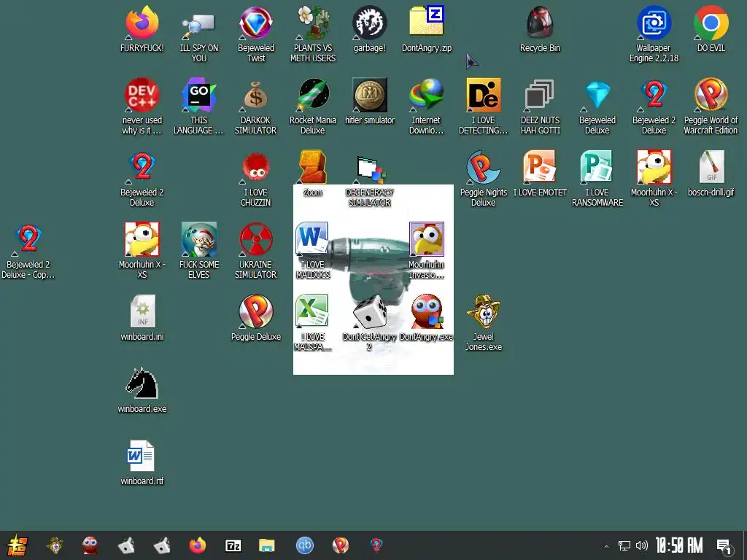Open Bejeweled 2 from the taskbar
This screenshot has height=560, width=747.
click(x=376, y=545)
